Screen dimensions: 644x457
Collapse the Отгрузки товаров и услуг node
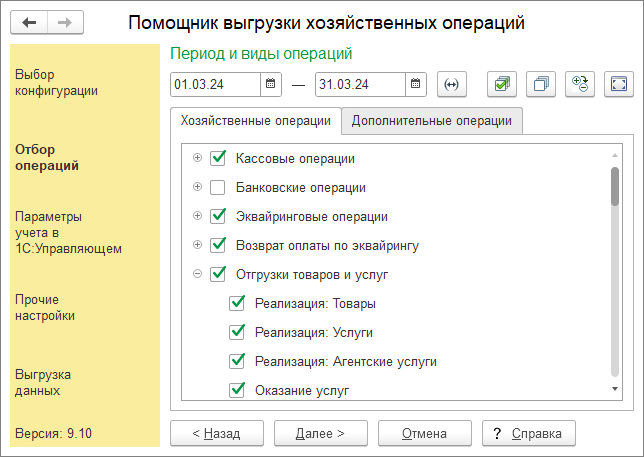pyautogui.click(x=198, y=273)
